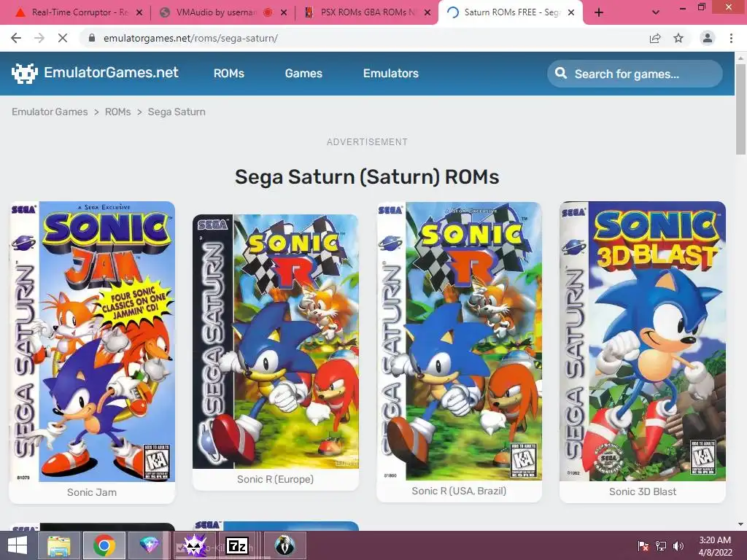Stop loading the page with X button
Screen dimensions: 747x560
click(63, 38)
